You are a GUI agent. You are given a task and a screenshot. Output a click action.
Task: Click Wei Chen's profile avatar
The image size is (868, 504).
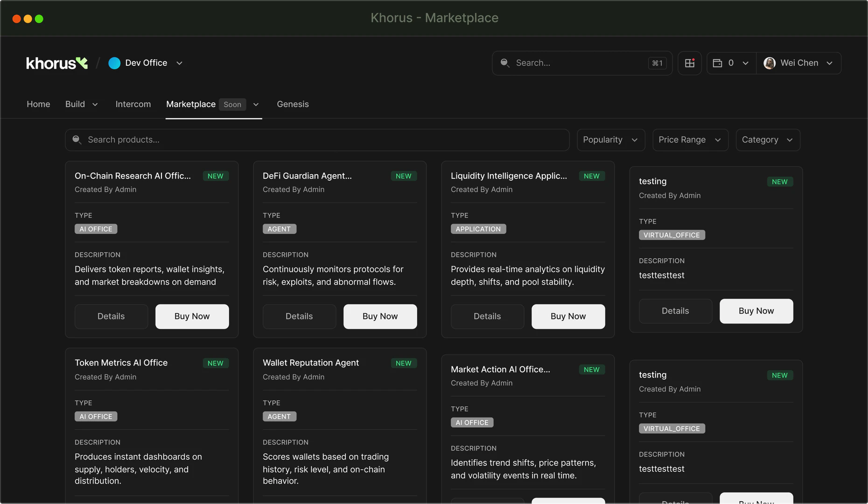click(770, 63)
